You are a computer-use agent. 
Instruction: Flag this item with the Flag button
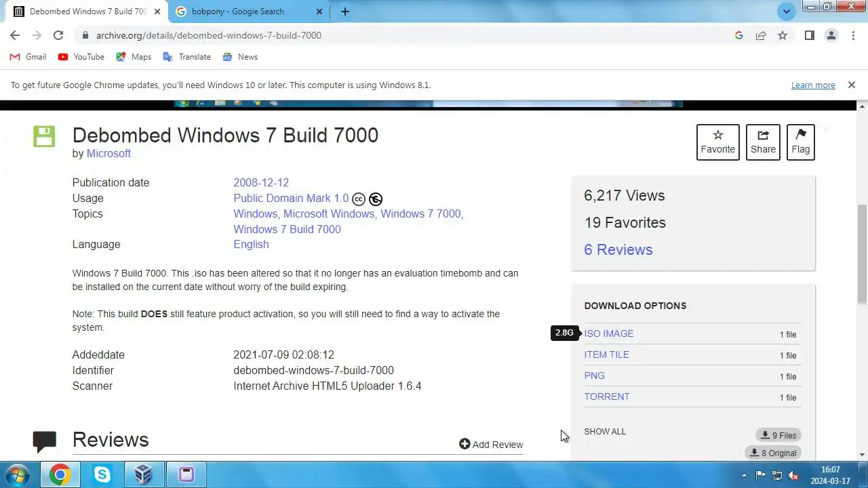801,142
